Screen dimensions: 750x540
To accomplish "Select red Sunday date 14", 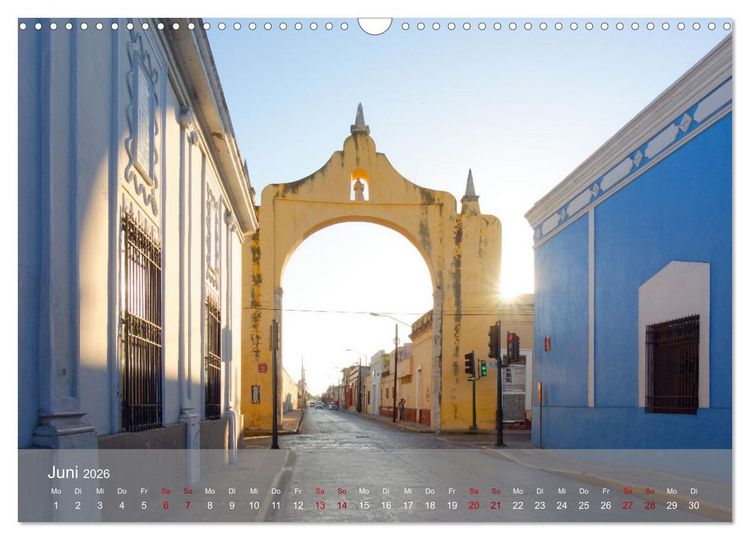I will pos(342,506).
